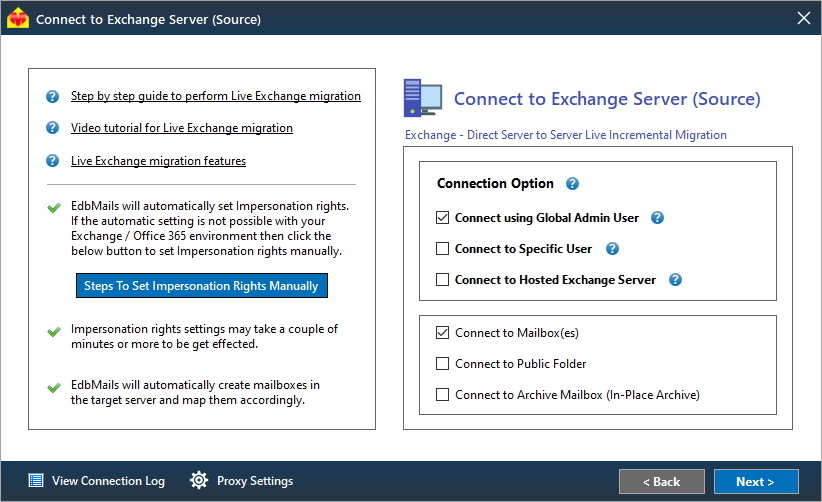Click help icon next to Connection Option
This screenshot has width=822, height=502.
[573, 184]
